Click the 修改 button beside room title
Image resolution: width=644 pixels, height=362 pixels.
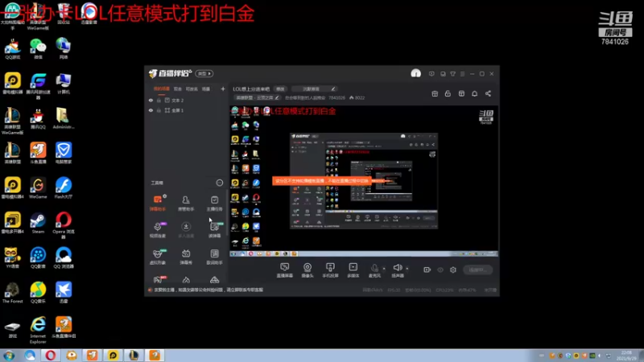280,88
